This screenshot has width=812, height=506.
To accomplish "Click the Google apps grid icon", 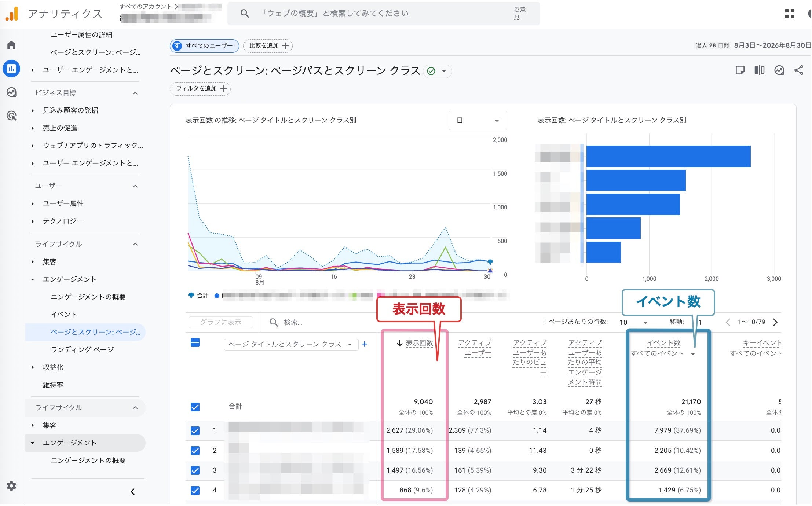I will (x=789, y=14).
